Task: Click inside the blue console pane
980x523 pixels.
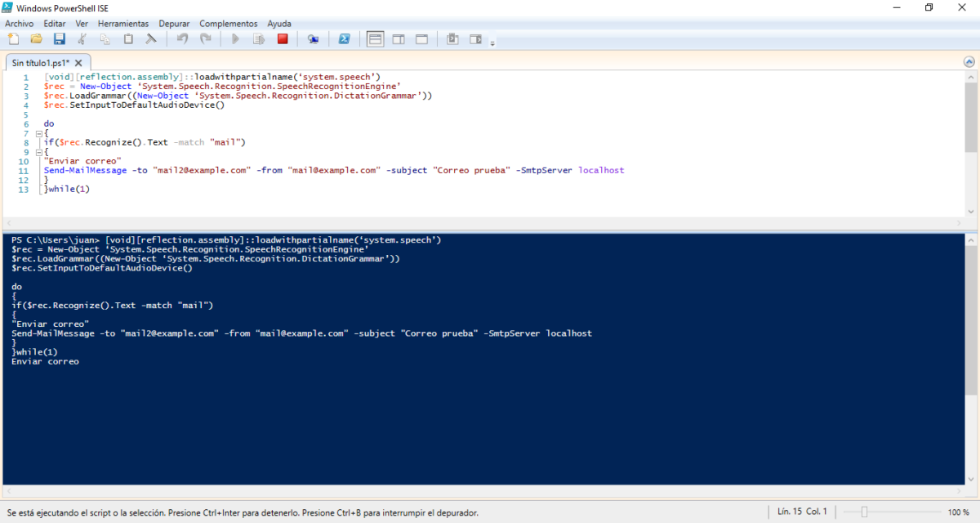Action: [x=490, y=409]
